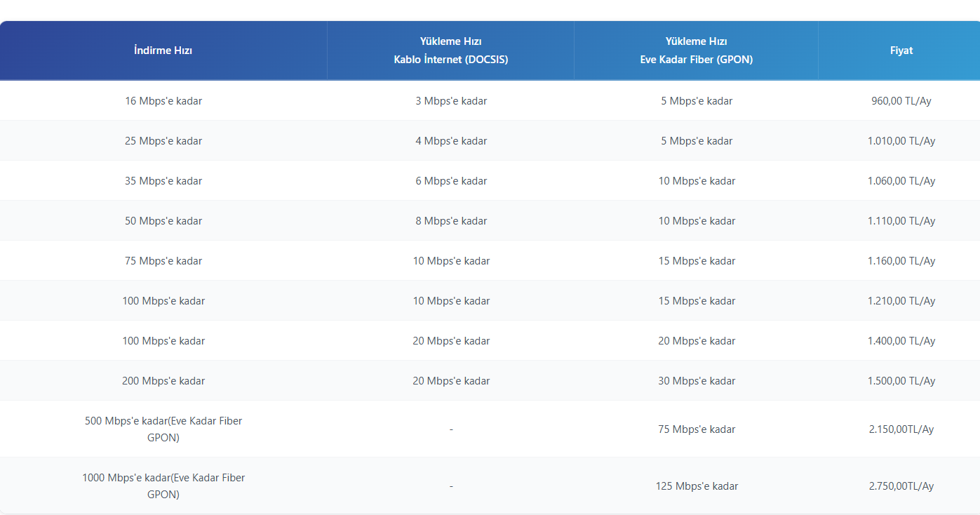The image size is (980, 515).
Task: Click the Eve Kadar Fiber (GPON) column header
Action: point(697,51)
